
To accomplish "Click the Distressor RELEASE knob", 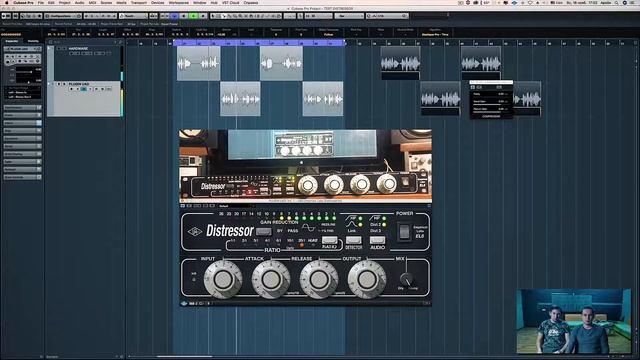I will coord(319,279).
